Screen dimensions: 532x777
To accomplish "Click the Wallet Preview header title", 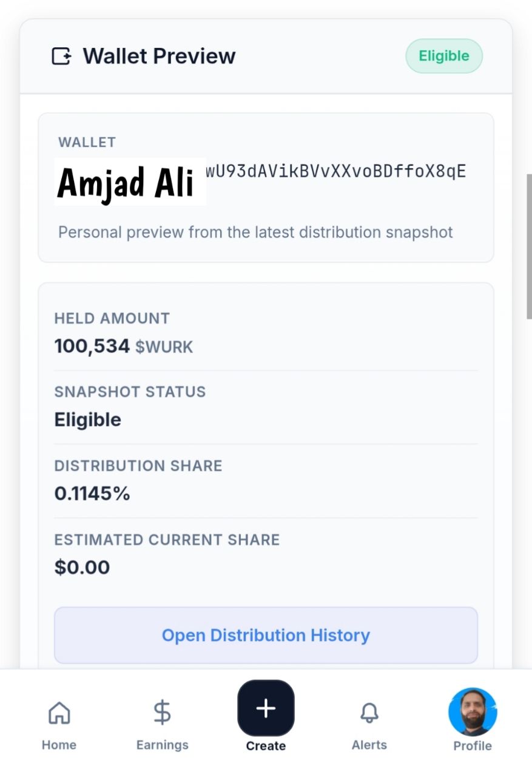I will click(159, 56).
